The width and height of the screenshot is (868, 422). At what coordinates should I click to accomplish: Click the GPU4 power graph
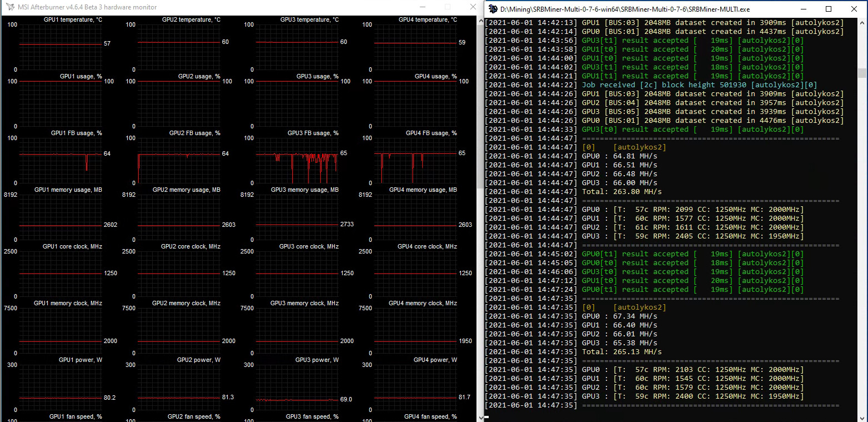tap(415, 388)
